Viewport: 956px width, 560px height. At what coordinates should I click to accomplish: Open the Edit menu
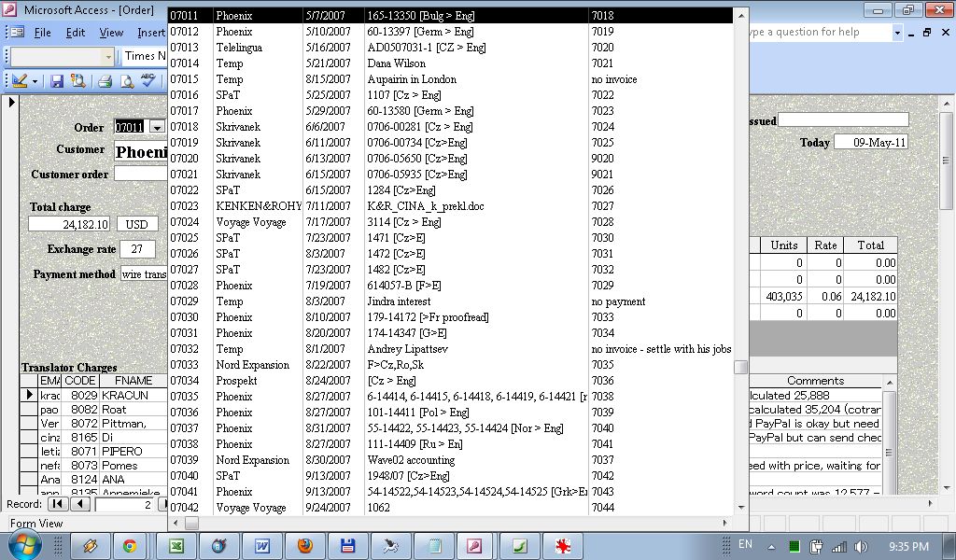(76, 33)
